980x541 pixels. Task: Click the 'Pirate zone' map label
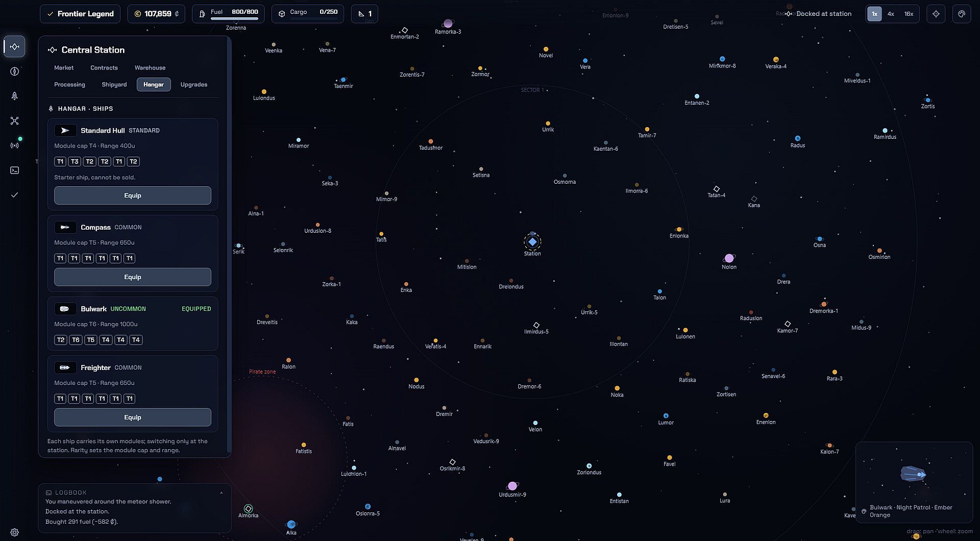point(262,372)
